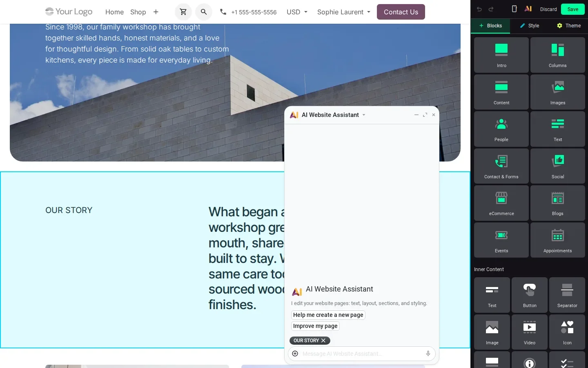Add the Social block
This screenshot has width=588, height=368.
(558, 166)
